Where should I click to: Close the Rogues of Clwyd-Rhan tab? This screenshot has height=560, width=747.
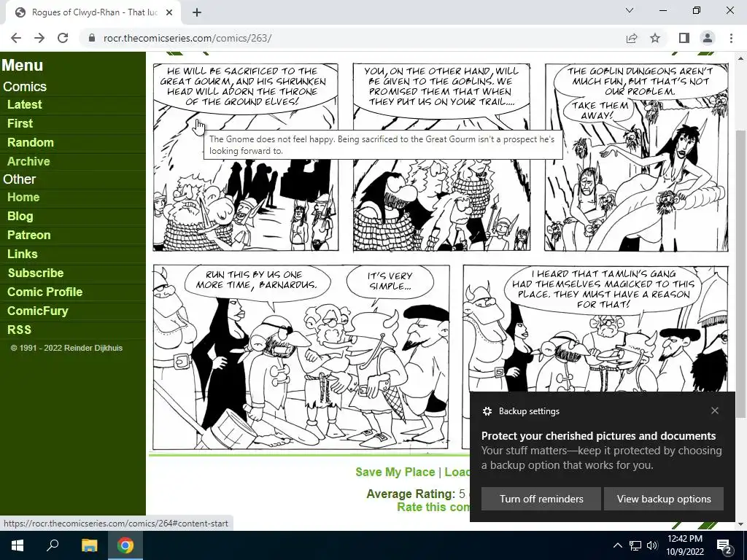[x=169, y=13]
